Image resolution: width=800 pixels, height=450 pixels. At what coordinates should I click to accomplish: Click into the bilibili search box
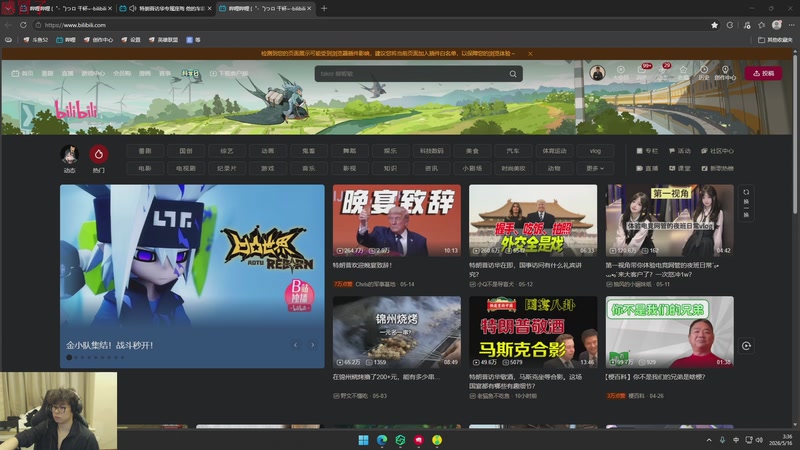412,74
